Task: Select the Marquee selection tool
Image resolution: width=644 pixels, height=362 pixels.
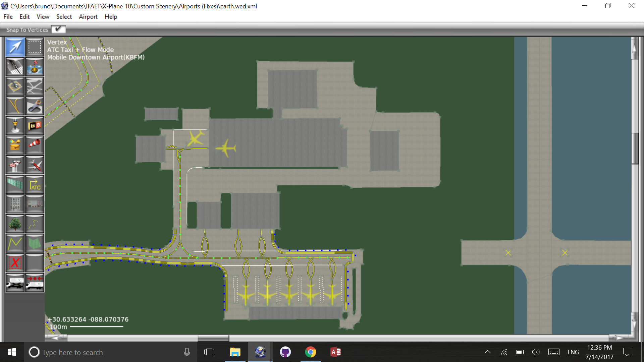Action: coord(35,47)
